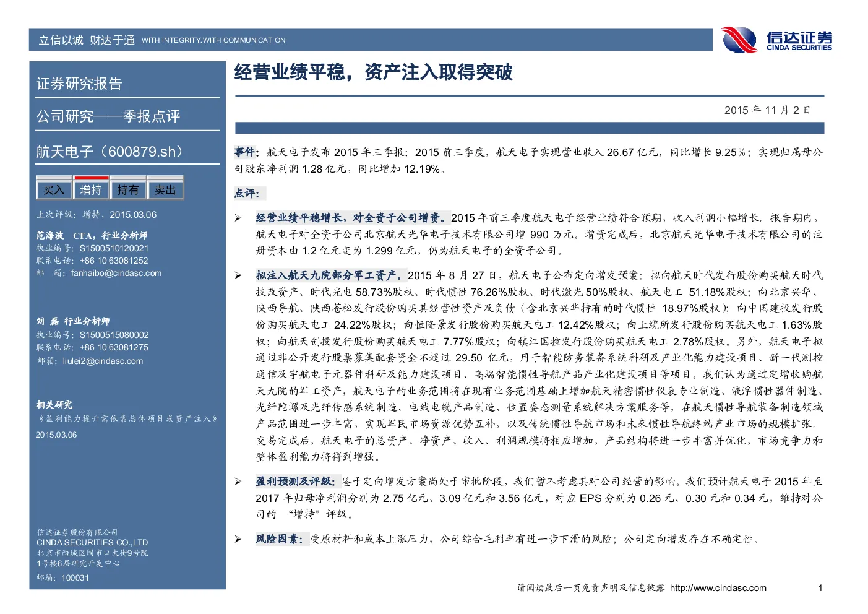Select the 卖出 rating box

click(x=165, y=189)
